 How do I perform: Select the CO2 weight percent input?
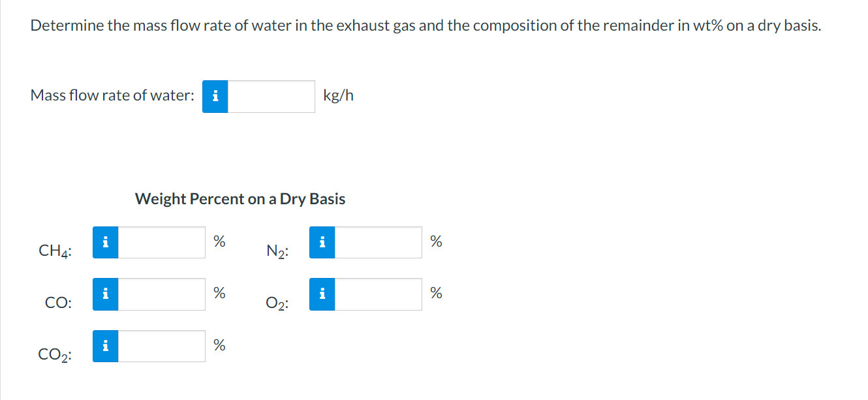pyautogui.click(x=161, y=346)
